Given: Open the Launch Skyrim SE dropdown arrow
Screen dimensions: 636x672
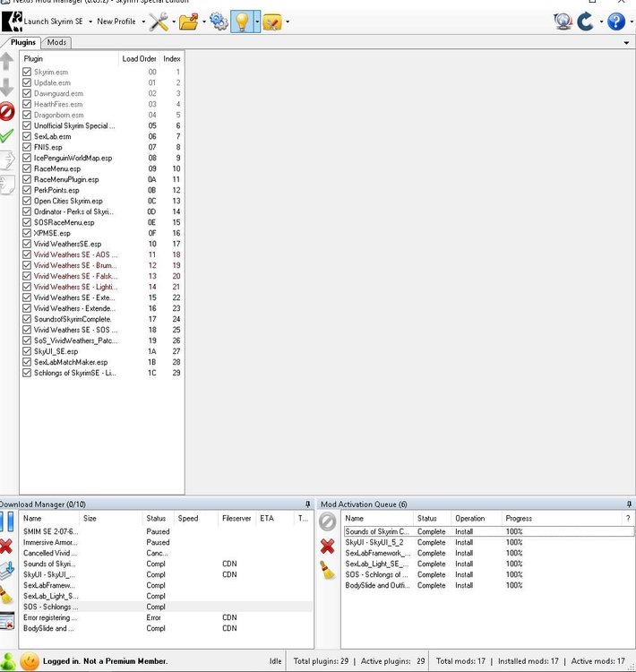Looking at the screenshot, I should click(90, 22).
